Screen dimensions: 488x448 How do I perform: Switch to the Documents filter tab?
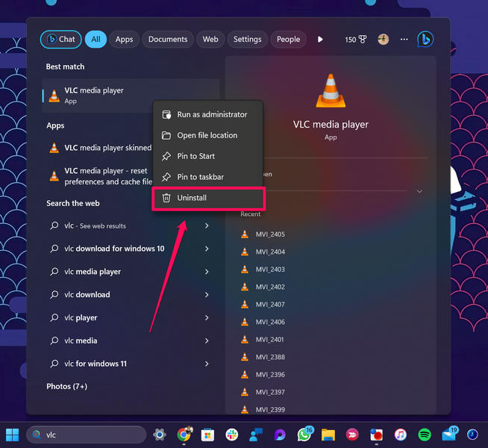[x=167, y=40]
